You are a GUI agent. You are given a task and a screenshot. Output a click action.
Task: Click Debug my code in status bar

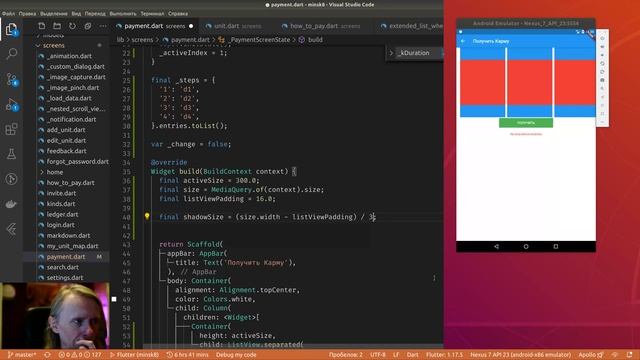(236, 355)
